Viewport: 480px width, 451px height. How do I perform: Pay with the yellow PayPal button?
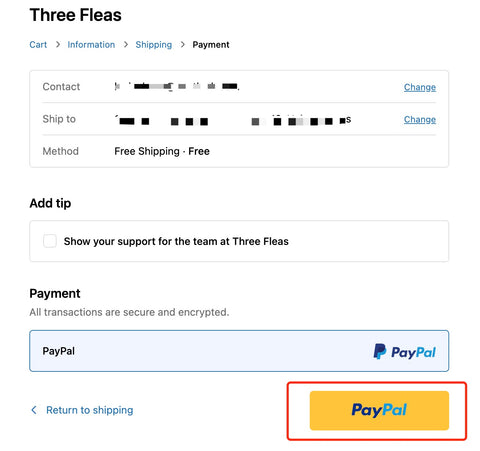[379, 410]
